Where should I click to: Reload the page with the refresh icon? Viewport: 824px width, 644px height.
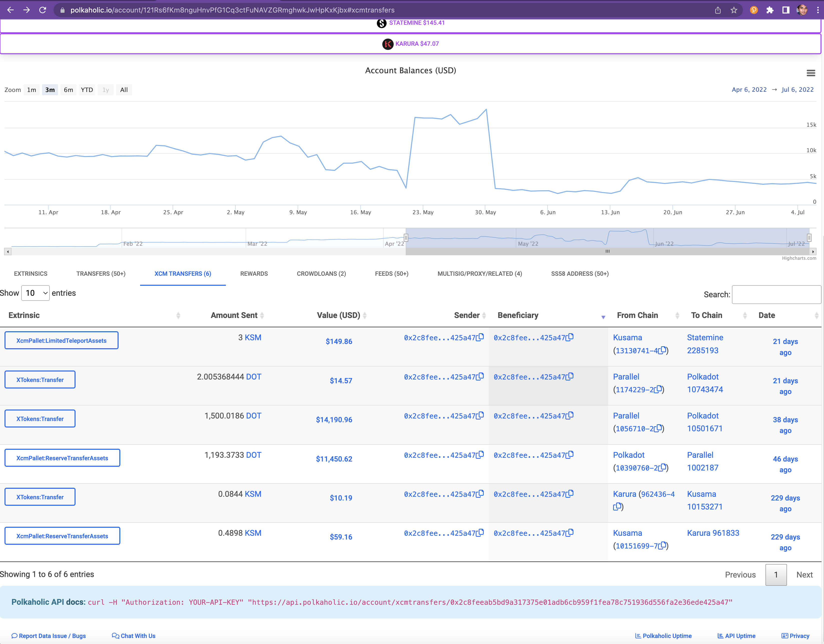(x=43, y=10)
